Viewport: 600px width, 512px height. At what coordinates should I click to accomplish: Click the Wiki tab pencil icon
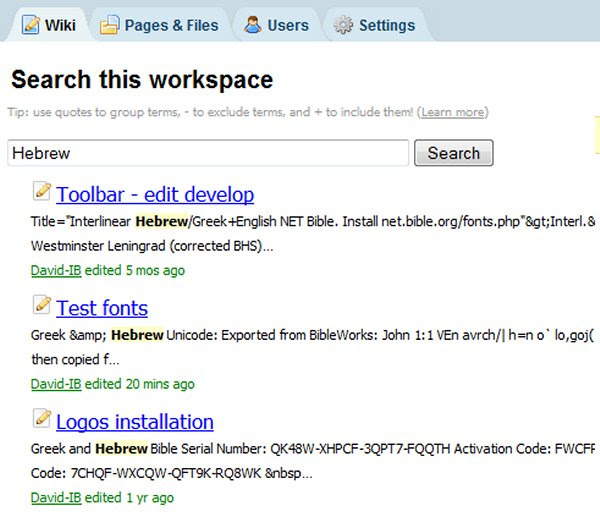[31, 25]
